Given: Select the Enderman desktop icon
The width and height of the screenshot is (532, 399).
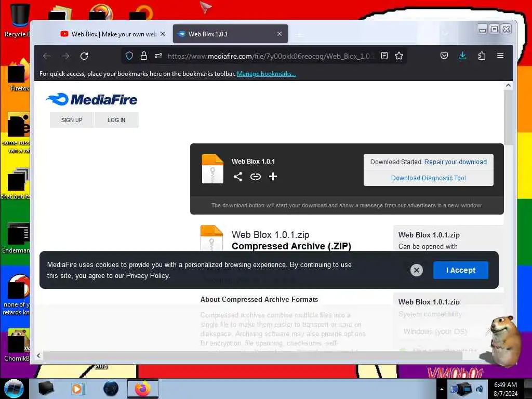Looking at the screenshot, I should [x=17, y=237].
